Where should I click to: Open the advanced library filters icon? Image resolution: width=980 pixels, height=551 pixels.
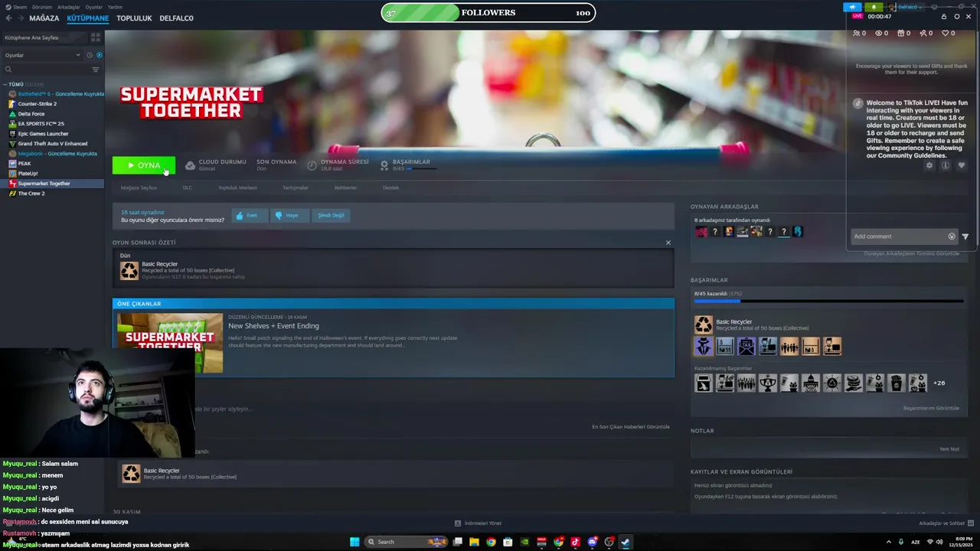coord(96,70)
